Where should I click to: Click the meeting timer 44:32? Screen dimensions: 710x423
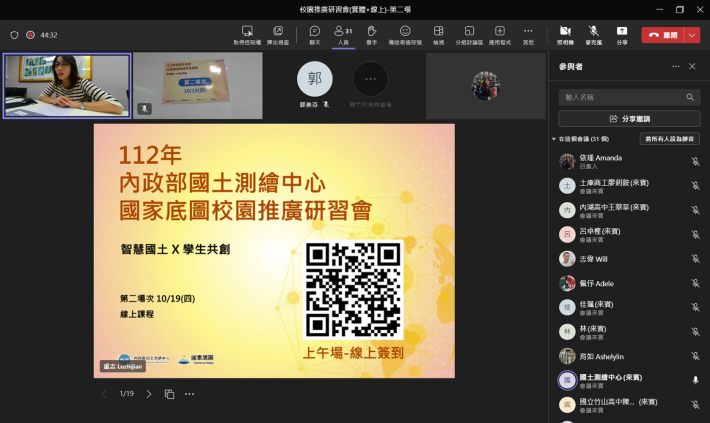click(x=49, y=35)
